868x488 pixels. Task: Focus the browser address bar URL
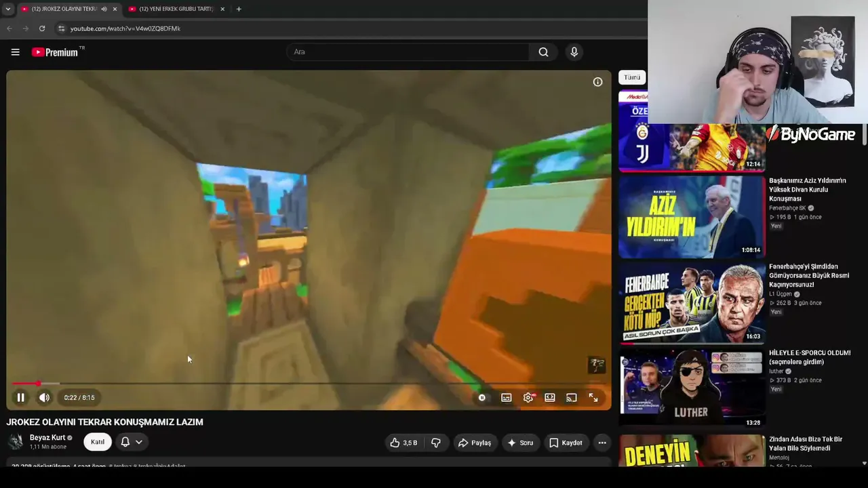[x=125, y=28]
